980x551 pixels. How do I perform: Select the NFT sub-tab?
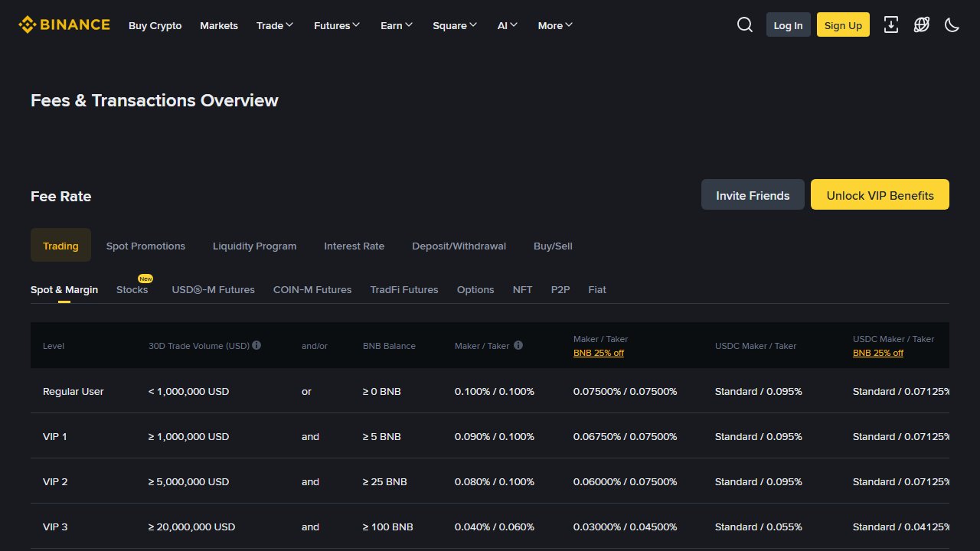tap(523, 289)
